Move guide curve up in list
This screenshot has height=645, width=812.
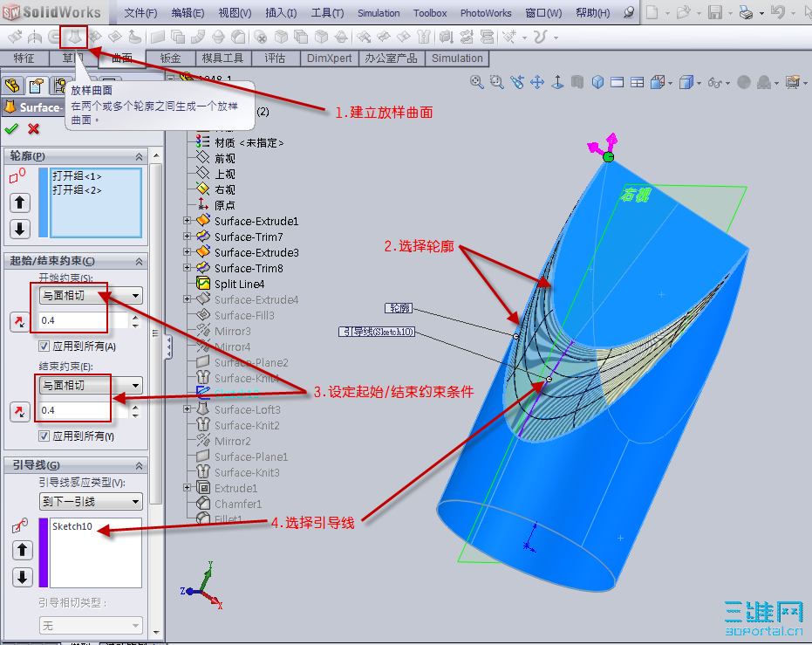[x=23, y=550]
